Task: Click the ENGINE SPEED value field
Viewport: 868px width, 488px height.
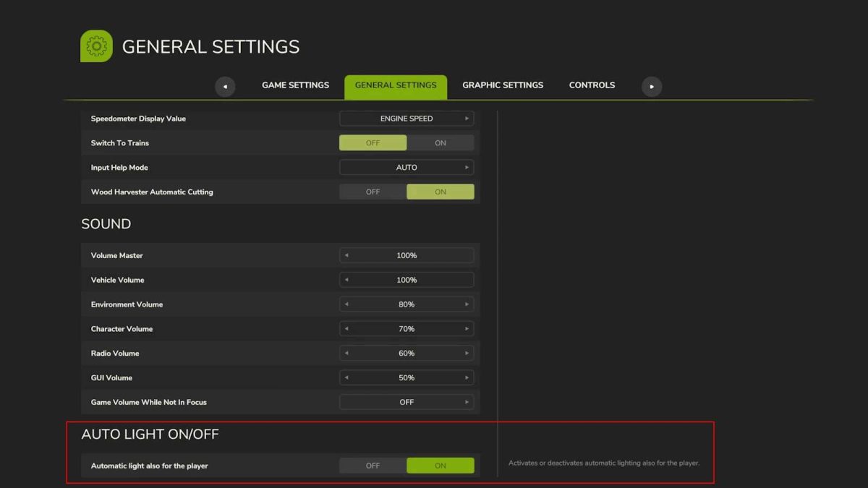Action: point(407,118)
